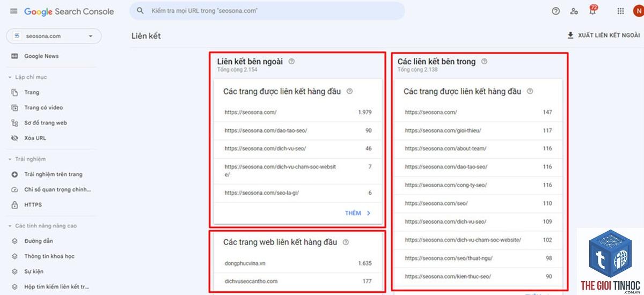Click the Xóa URL icon
The width and height of the screenshot is (644, 295).
click(14, 138)
